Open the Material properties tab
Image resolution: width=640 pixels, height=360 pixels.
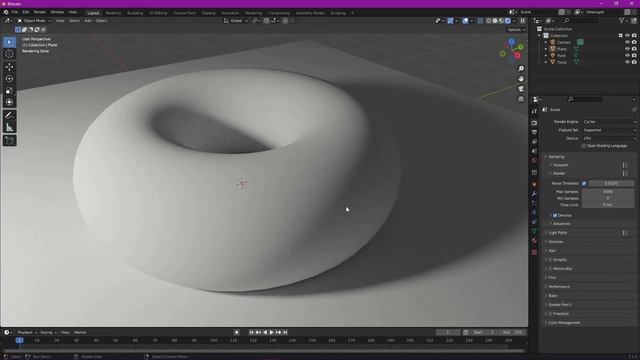coord(534,241)
